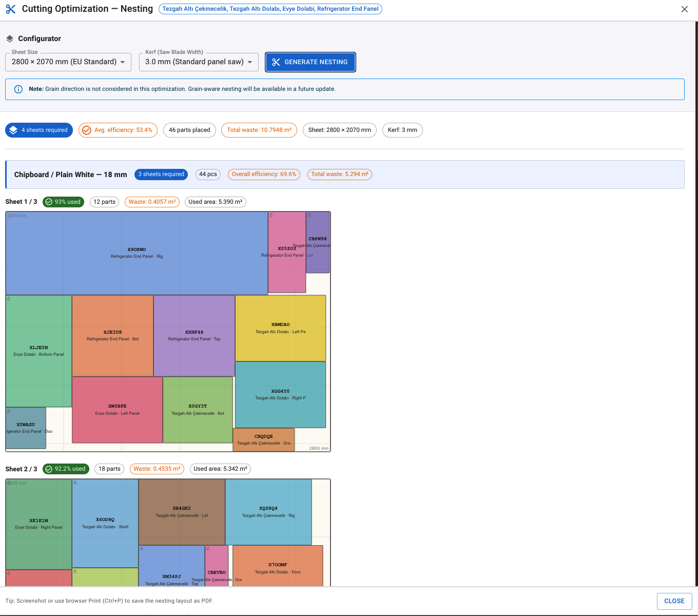Click the scissors logo beside Cutting Optimization title
Screen dimensions: 698x616
pos(10,9)
